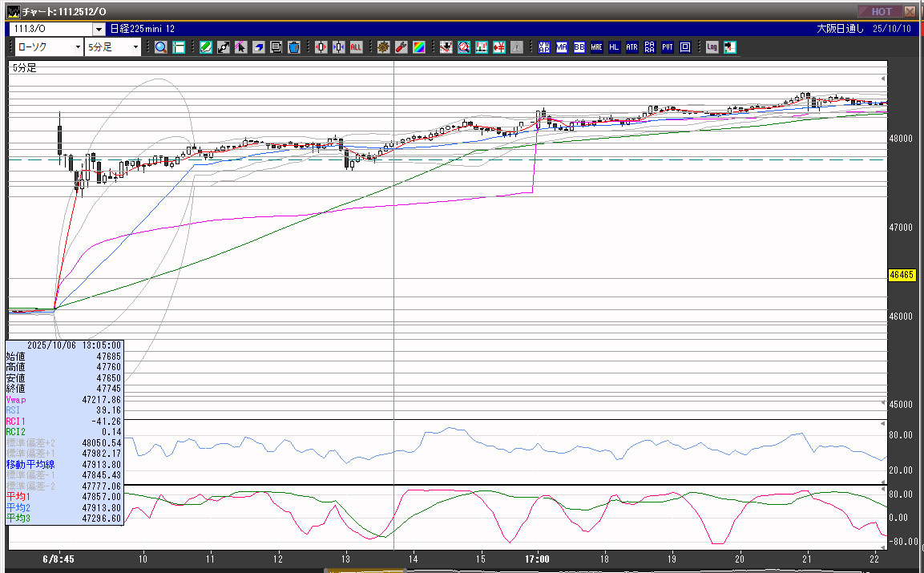This screenshot has height=573, width=924.
Task: Open the 5分足 timeframe dropdown
Action: click(x=113, y=47)
